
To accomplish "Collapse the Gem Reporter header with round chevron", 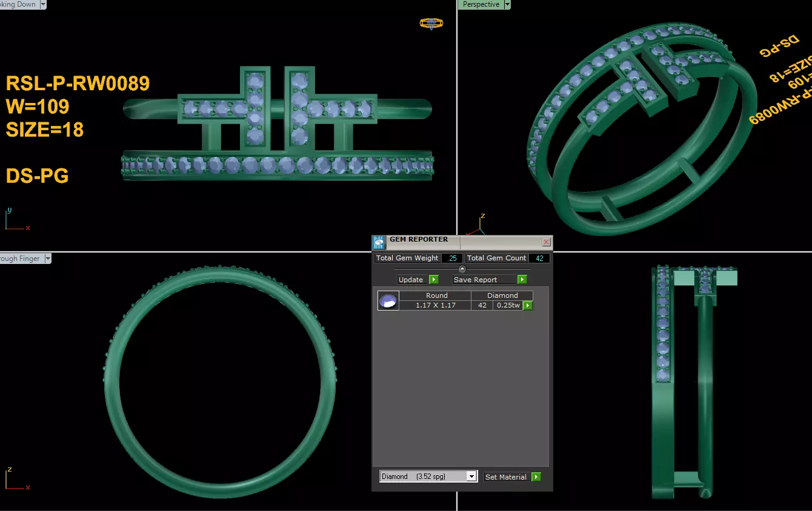I will 462,269.
